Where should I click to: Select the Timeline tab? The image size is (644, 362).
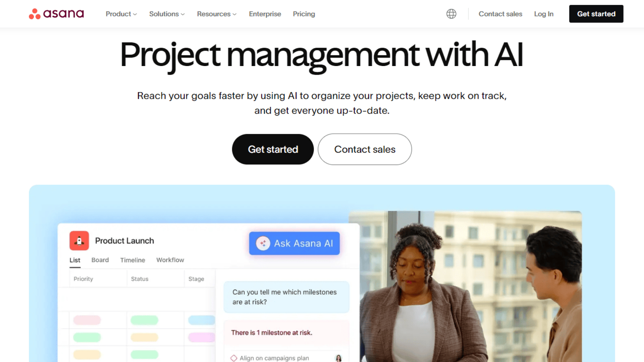[x=132, y=260]
